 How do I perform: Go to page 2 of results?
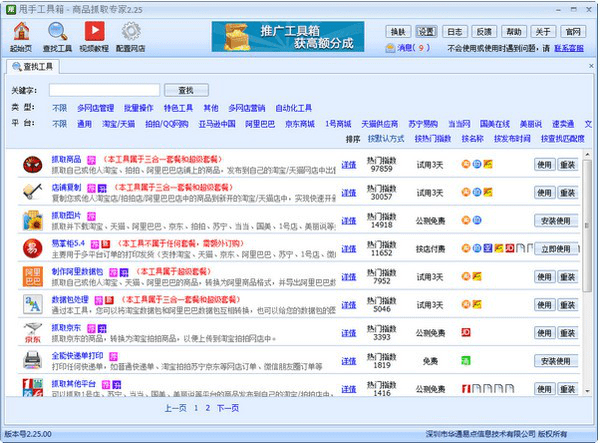click(x=207, y=408)
